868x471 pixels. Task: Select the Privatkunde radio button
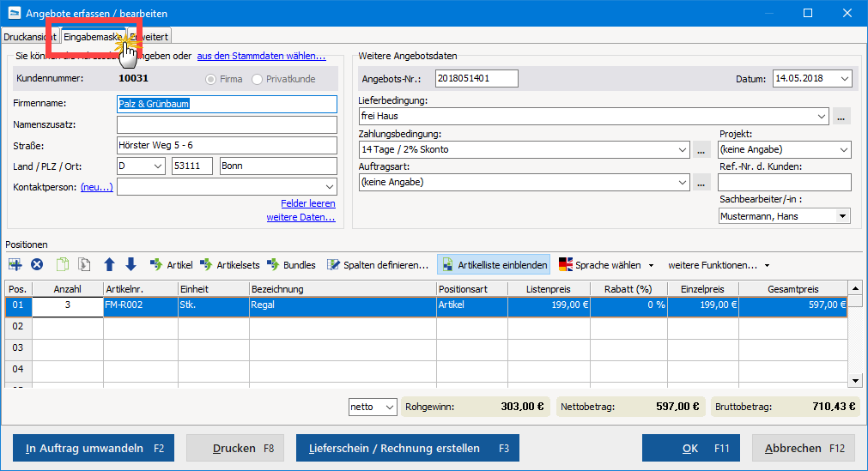coord(257,79)
